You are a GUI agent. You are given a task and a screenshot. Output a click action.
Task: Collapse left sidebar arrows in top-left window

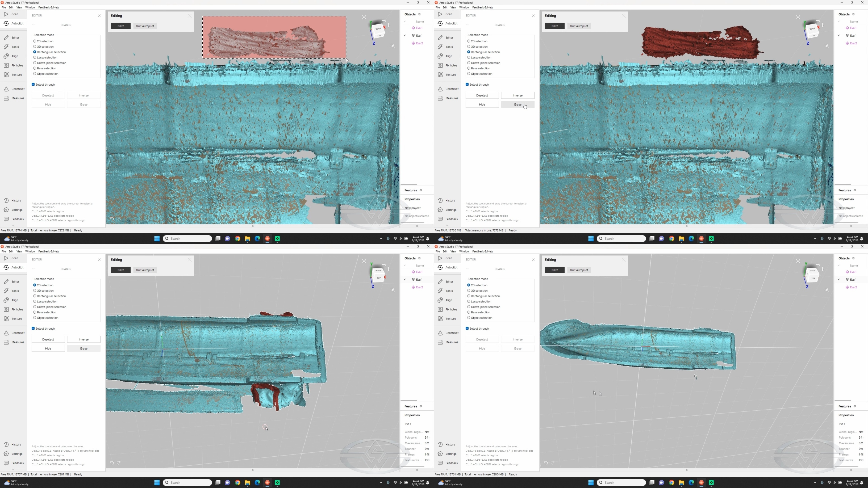[14, 226]
